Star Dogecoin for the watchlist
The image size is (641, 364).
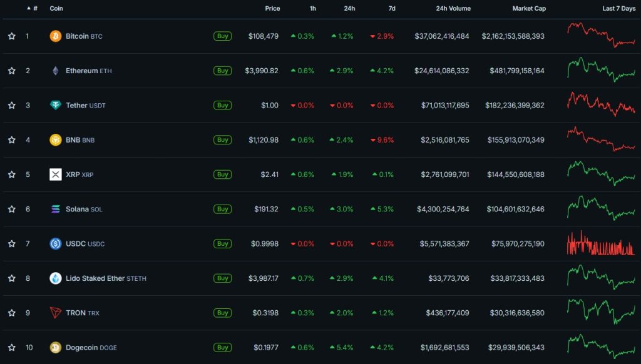point(11,347)
